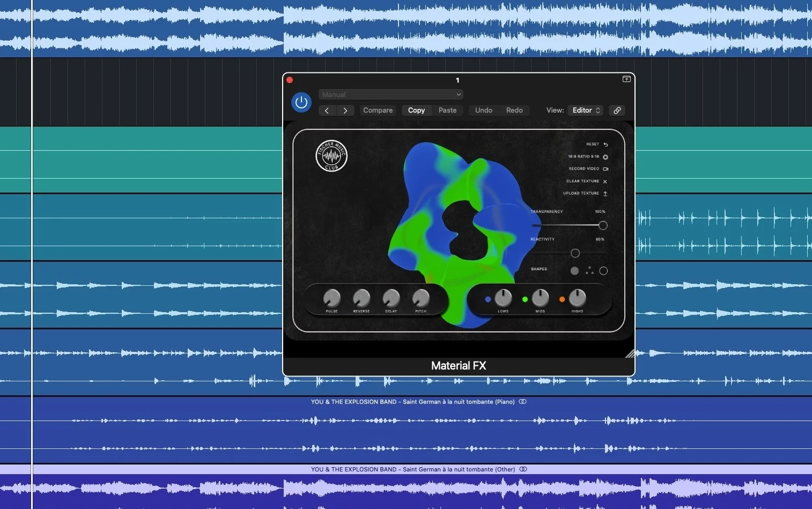Click the Material FX plugin name label
The image size is (812, 509).
tap(459, 366)
